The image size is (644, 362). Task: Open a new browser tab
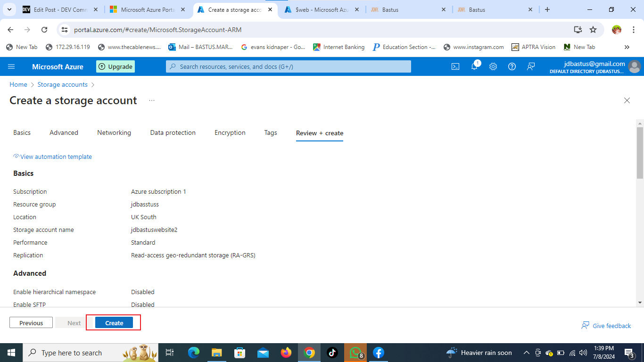coord(547,9)
